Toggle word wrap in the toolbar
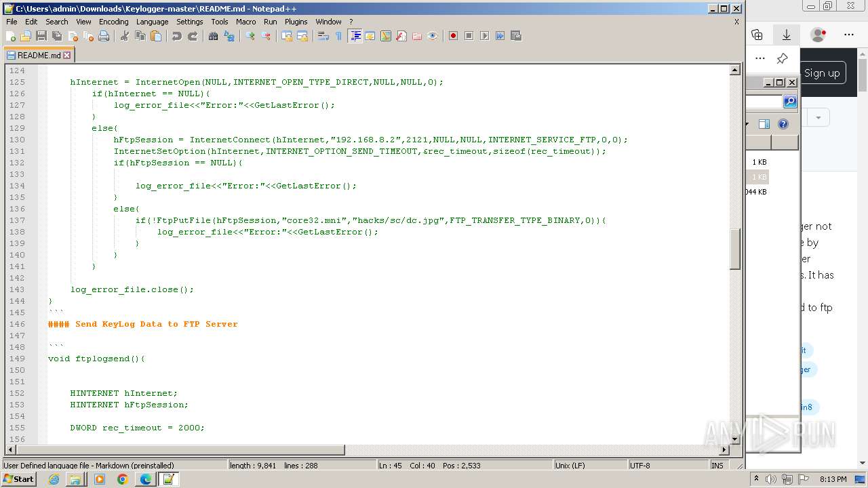The width and height of the screenshot is (868, 488). 323,36
